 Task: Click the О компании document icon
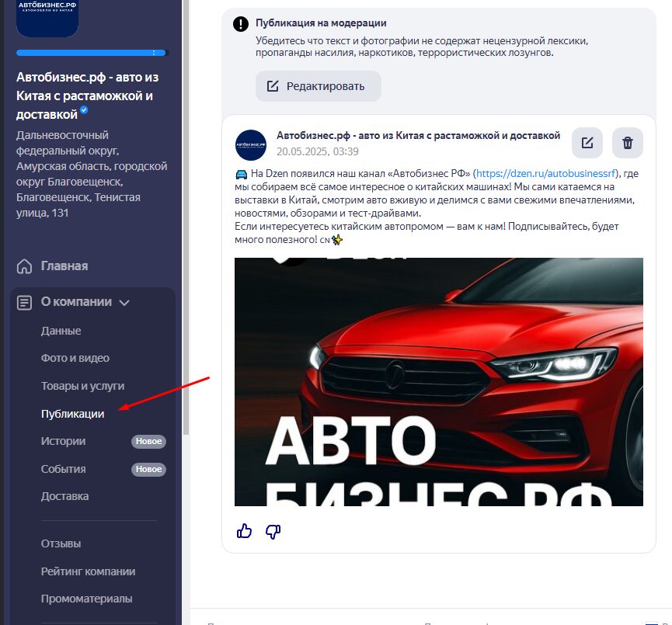click(x=24, y=303)
